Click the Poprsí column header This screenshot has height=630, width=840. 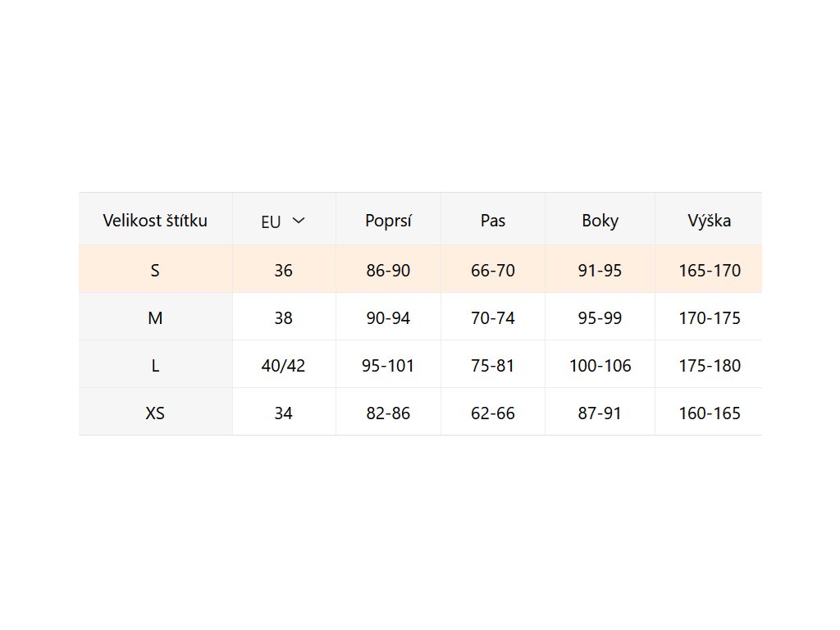point(388,221)
